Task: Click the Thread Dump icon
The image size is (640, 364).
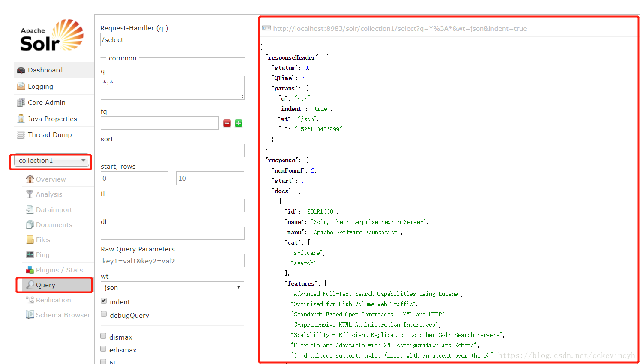Action: (x=21, y=135)
